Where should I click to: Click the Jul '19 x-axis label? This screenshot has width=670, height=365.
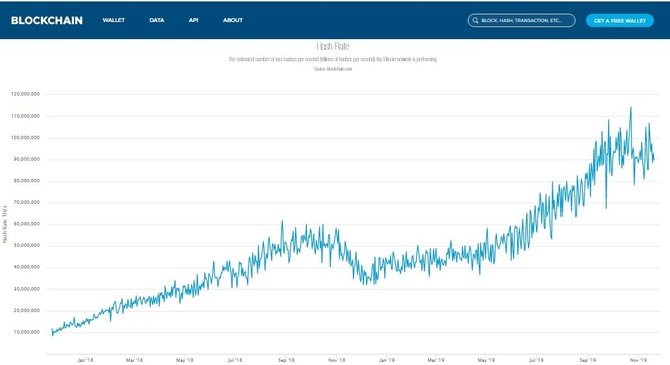point(536,360)
